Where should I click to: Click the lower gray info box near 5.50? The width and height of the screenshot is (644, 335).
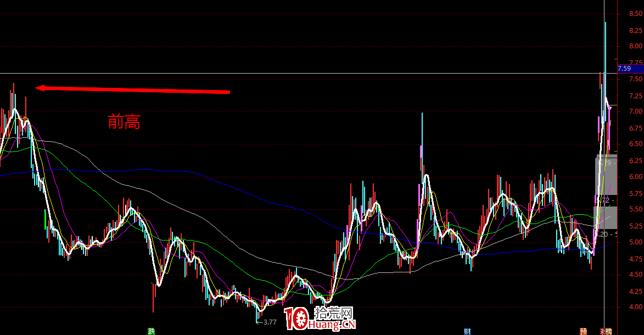606,217
